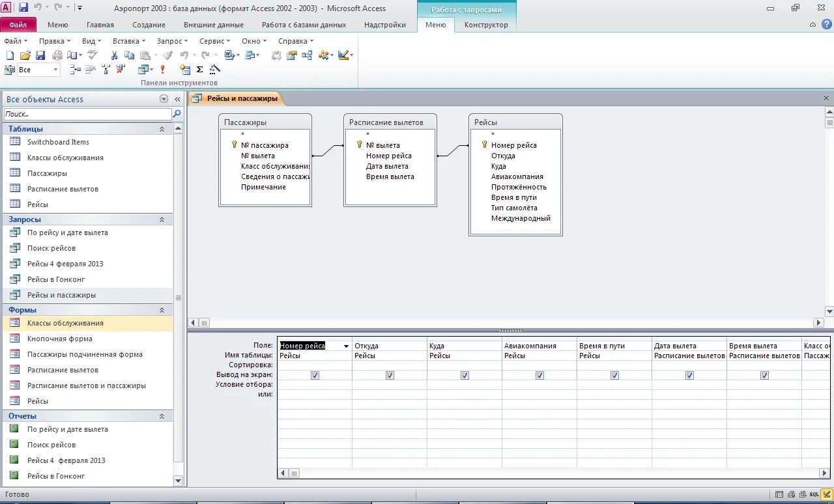Image resolution: width=834 pixels, height=504 pixels.
Task: Open the Номер рейса field dropdown arrow
Action: click(x=346, y=346)
